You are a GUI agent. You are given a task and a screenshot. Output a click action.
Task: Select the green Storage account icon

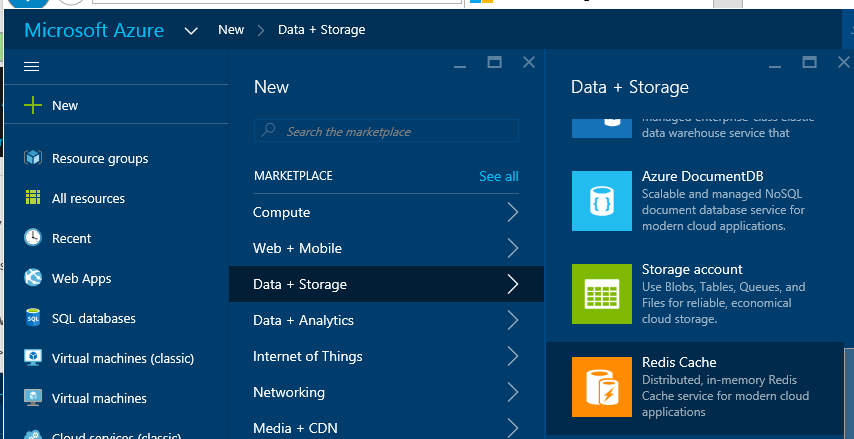(x=601, y=294)
